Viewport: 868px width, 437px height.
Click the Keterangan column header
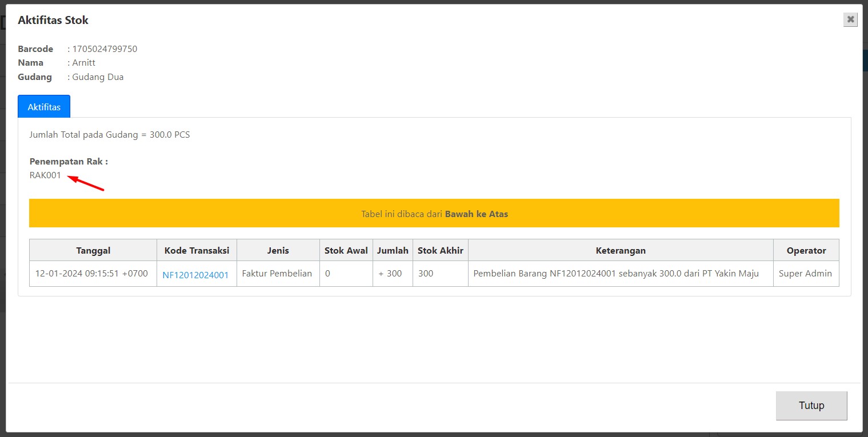click(x=621, y=250)
